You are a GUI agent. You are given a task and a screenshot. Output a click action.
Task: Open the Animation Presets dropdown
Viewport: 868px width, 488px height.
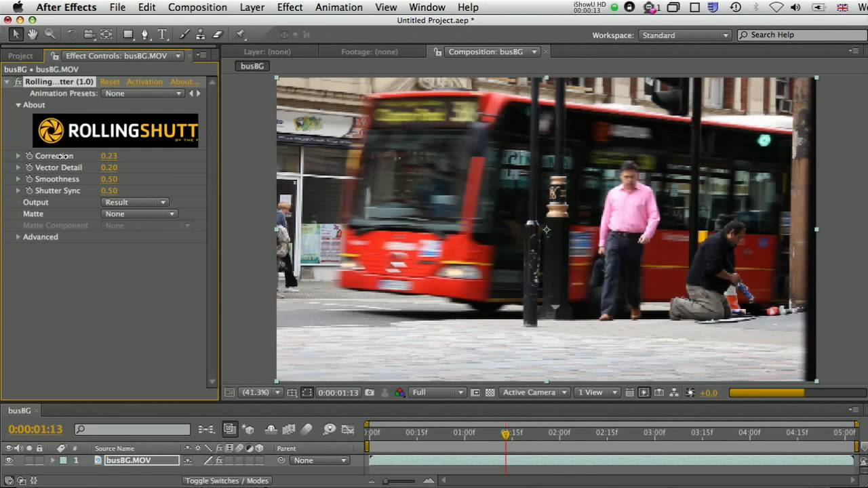click(x=142, y=94)
